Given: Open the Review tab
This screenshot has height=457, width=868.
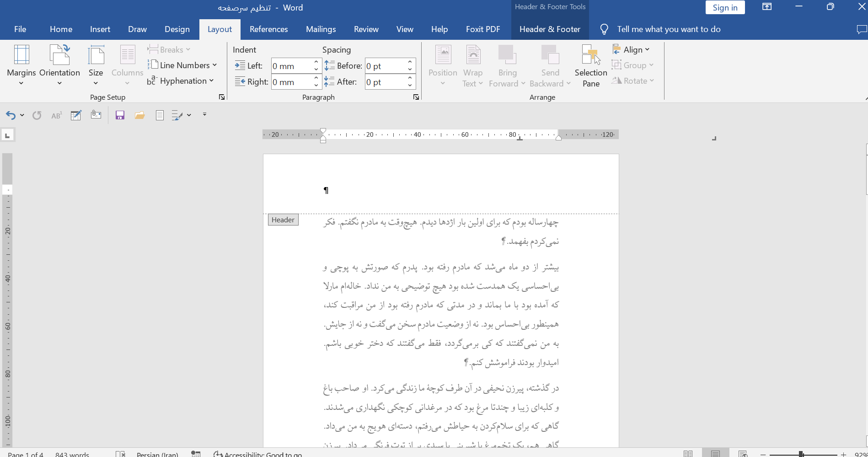Looking at the screenshot, I should tap(366, 29).
